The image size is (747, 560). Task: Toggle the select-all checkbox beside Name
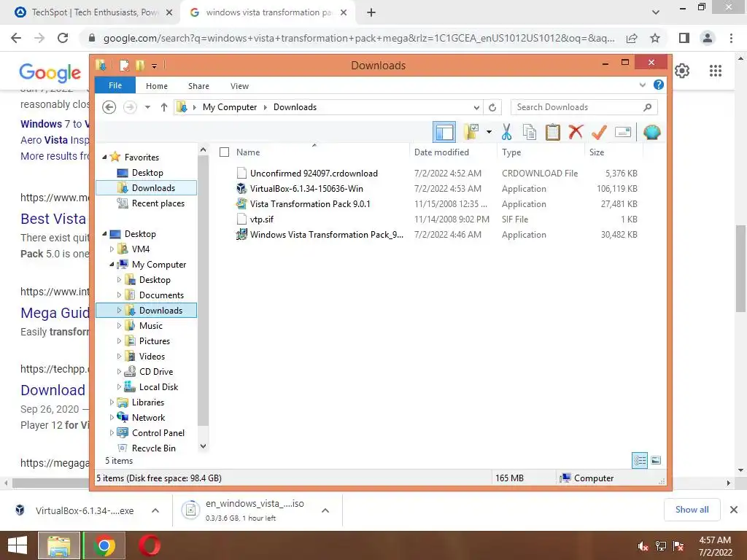[225, 152]
